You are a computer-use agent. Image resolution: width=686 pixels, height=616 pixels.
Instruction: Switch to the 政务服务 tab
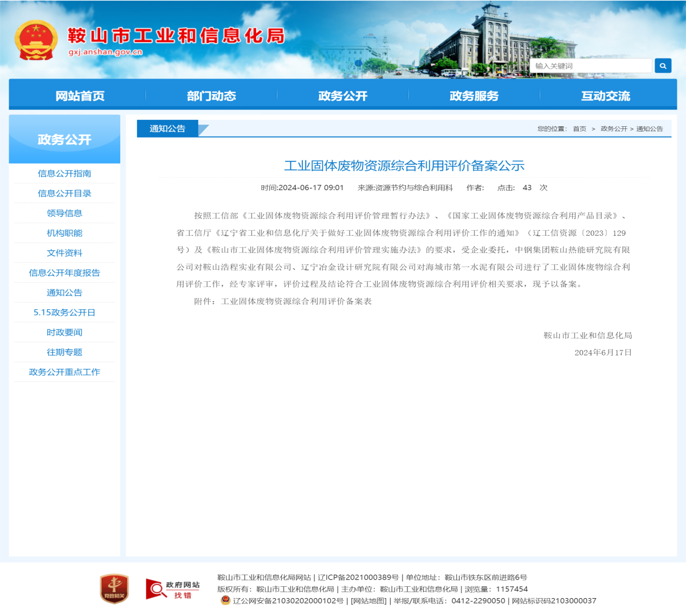[474, 95]
